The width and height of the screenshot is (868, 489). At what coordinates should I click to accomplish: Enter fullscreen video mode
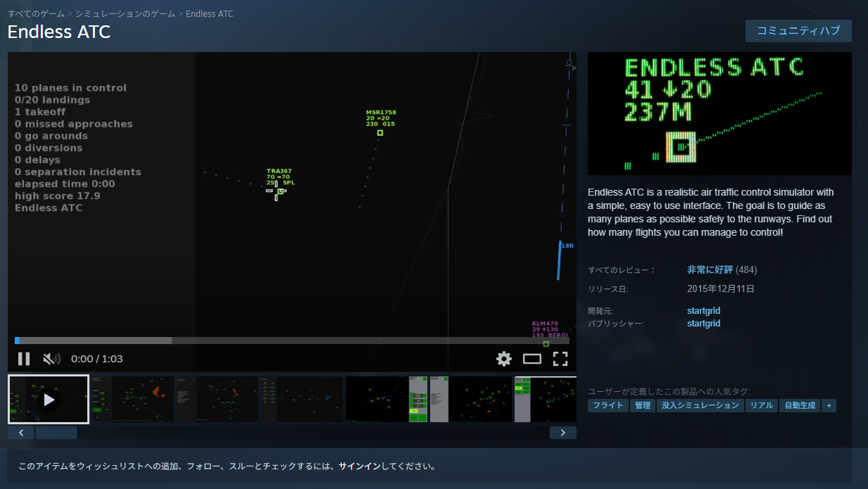pos(560,359)
